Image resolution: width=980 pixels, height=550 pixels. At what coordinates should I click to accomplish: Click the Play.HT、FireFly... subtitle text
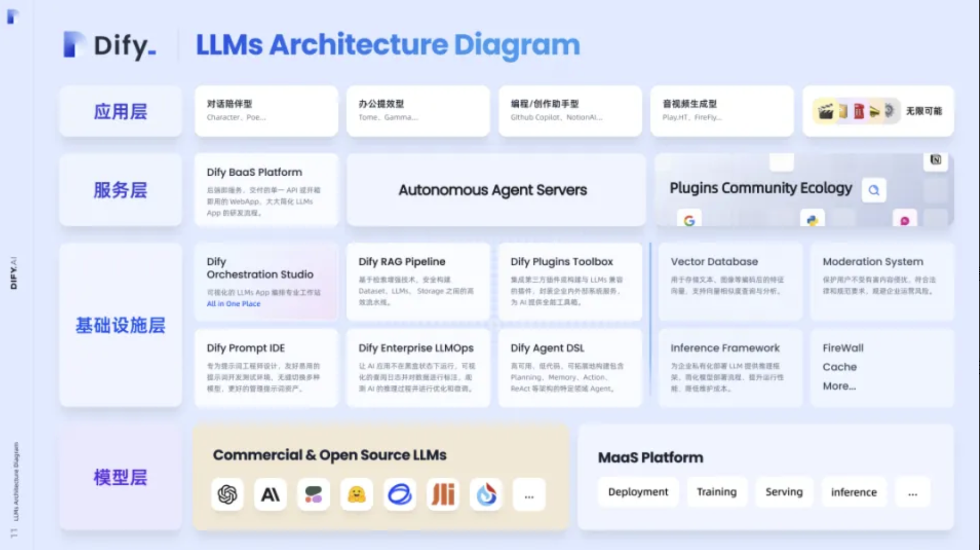coord(692,118)
